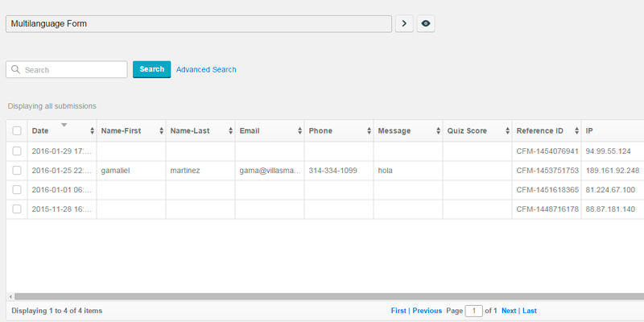644x322 pixels.
Task: Click the IP column header
Action: tap(590, 131)
